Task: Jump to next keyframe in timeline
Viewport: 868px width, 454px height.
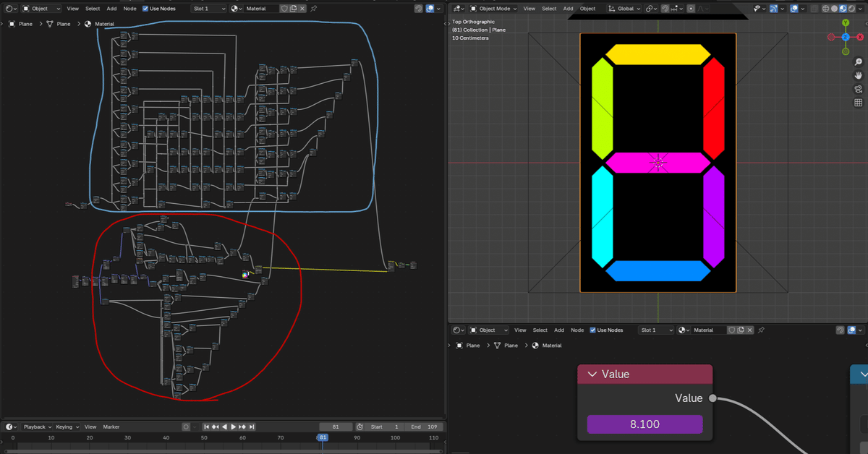Action: pyautogui.click(x=242, y=427)
